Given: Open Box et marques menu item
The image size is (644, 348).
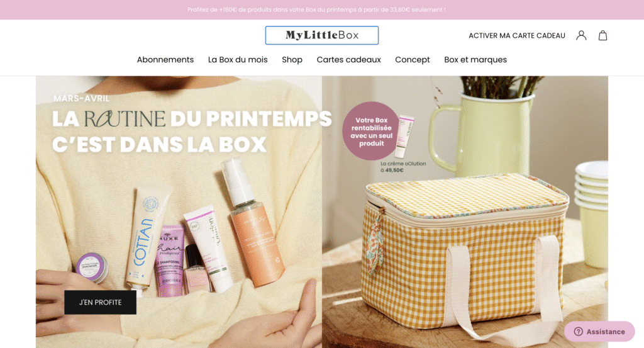Looking at the screenshot, I should (475, 60).
